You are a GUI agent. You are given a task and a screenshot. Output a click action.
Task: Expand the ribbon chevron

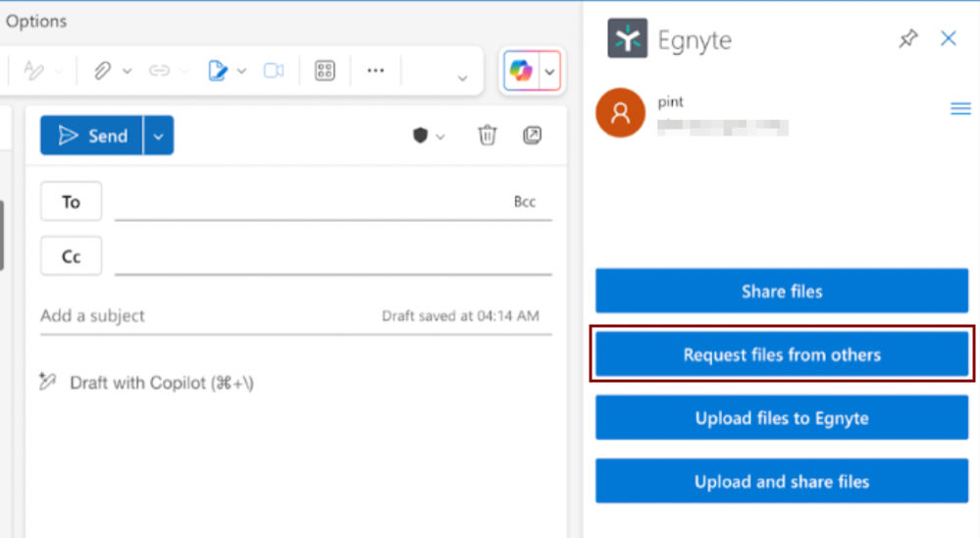click(x=462, y=79)
